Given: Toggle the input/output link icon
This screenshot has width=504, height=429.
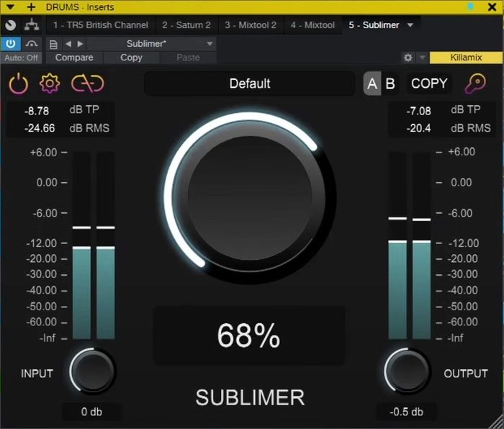Looking at the screenshot, I should [x=87, y=83].
